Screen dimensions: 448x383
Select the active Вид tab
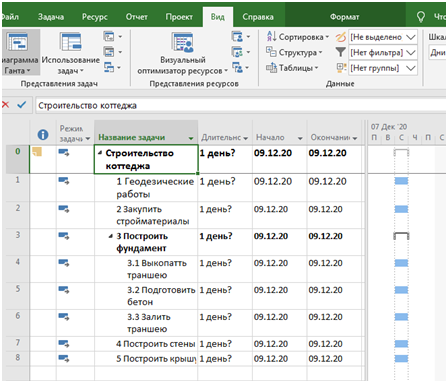pos(217,17)
